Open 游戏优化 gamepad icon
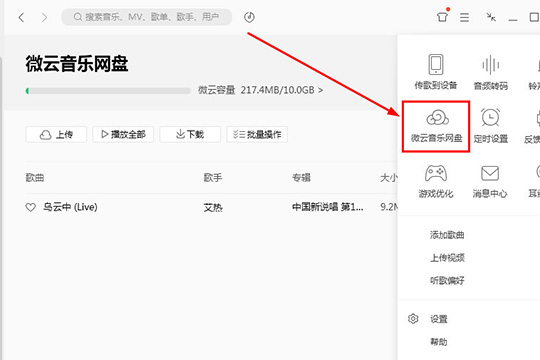This screenshot has height=360, width=540. click(x=436, y=173)
